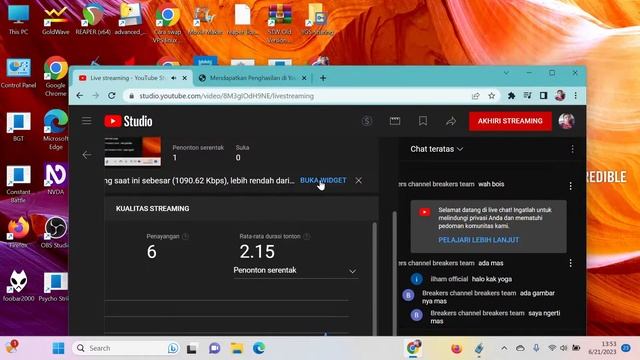Click the Rata-rata durasi tonton info icon

(x=307, y=236)
